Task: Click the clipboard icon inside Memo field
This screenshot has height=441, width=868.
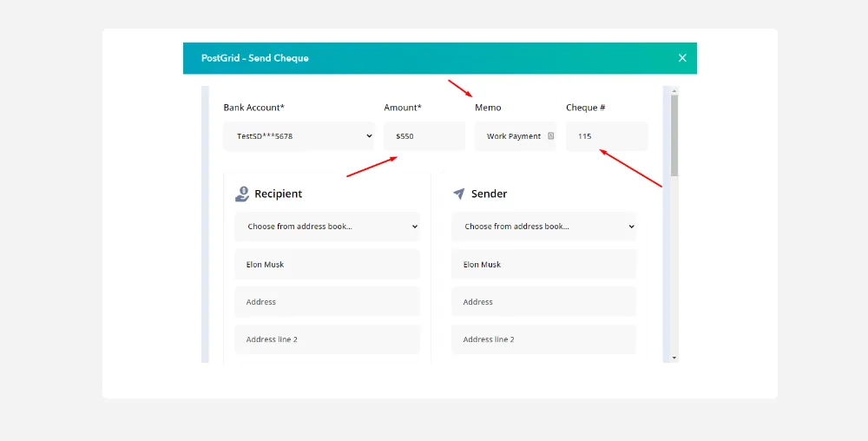Action: click(550, 136)
